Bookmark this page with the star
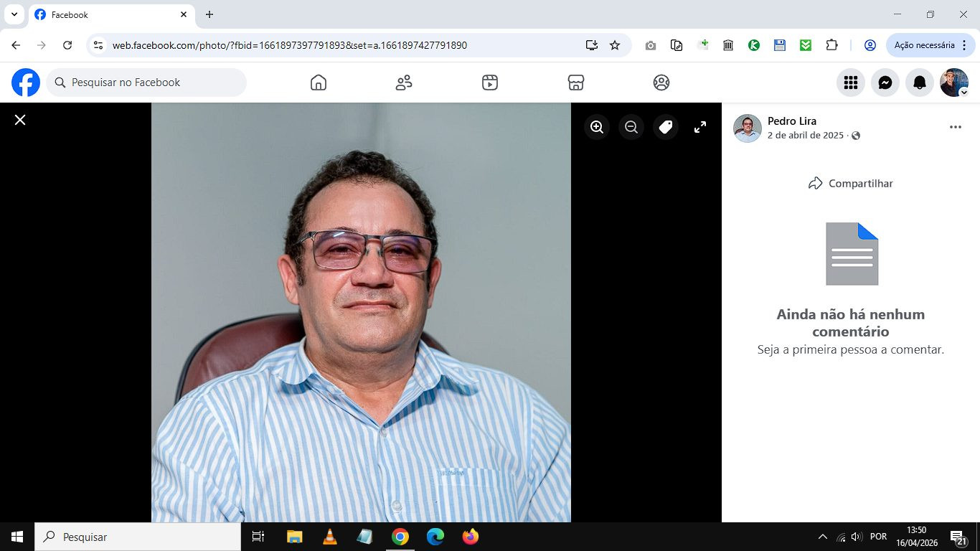This screenshot has width=980, height=551. [x=615, y=45]
